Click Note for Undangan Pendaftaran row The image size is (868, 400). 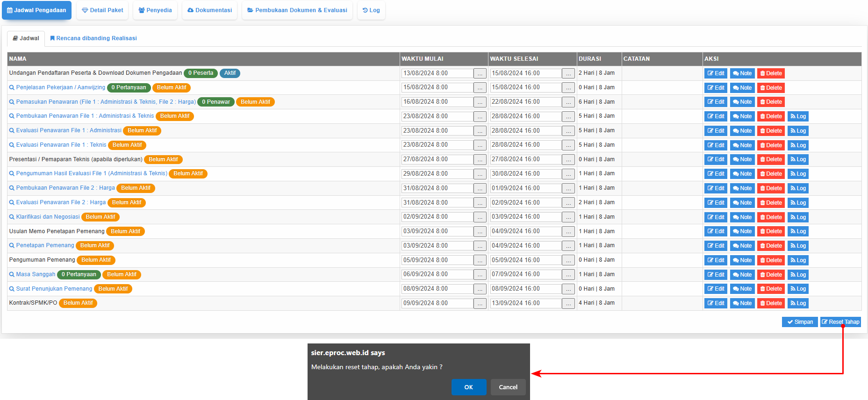tap(742, 73)
